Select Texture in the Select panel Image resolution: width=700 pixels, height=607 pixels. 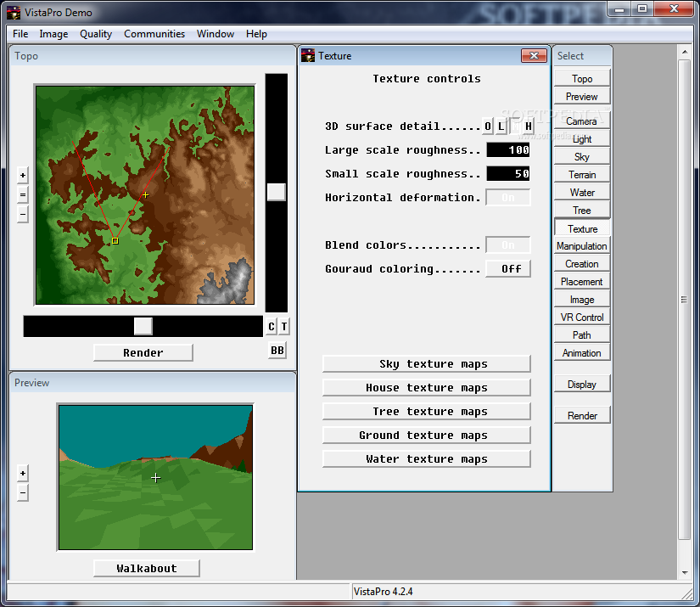582,228
